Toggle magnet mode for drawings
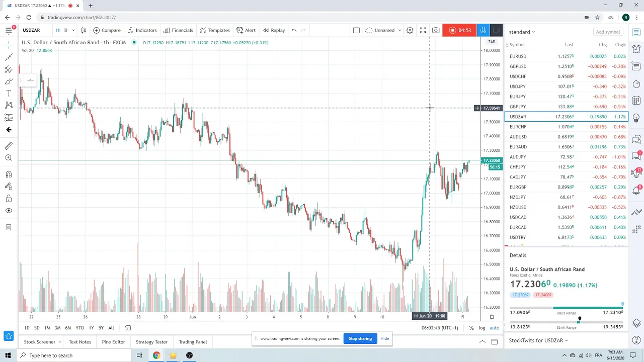 pyautogui.click(x=9, y=174)
